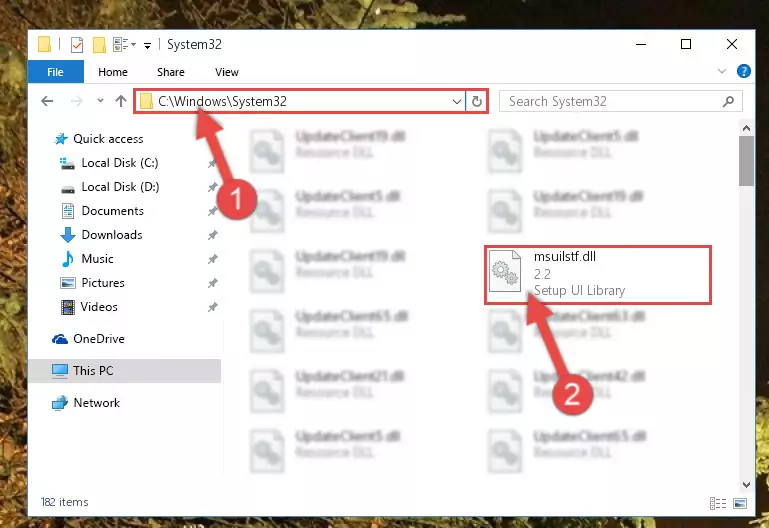
Task: Click the New folder quick access icon
Action: point(100,45)
